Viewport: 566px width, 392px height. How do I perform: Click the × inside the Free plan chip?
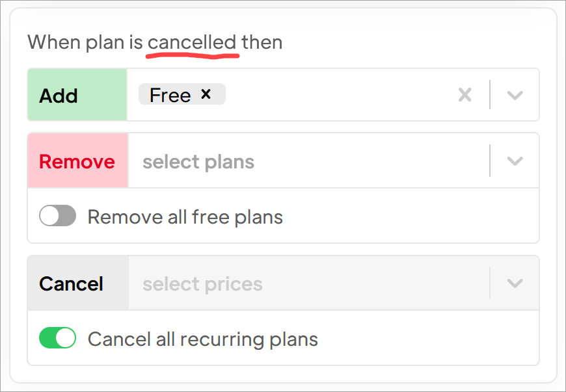coord(206,94)
